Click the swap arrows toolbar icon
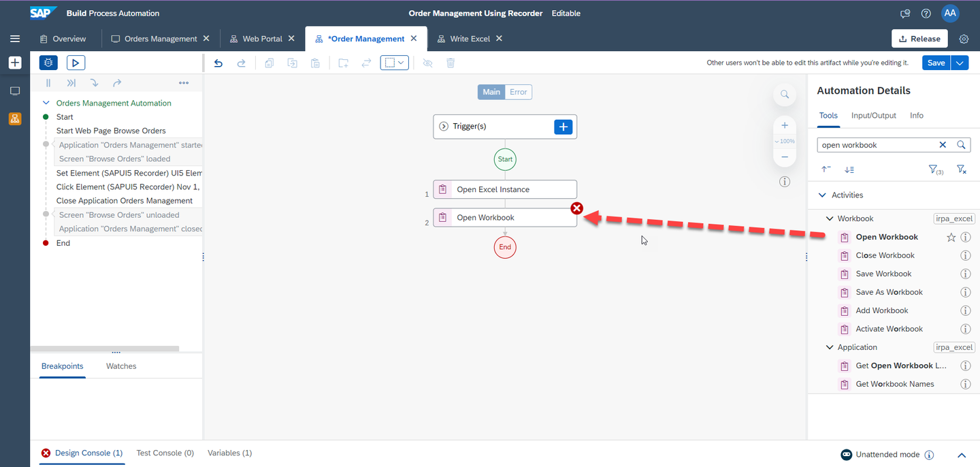This screenshot has width=980, height=467. [x=366, y=63]
